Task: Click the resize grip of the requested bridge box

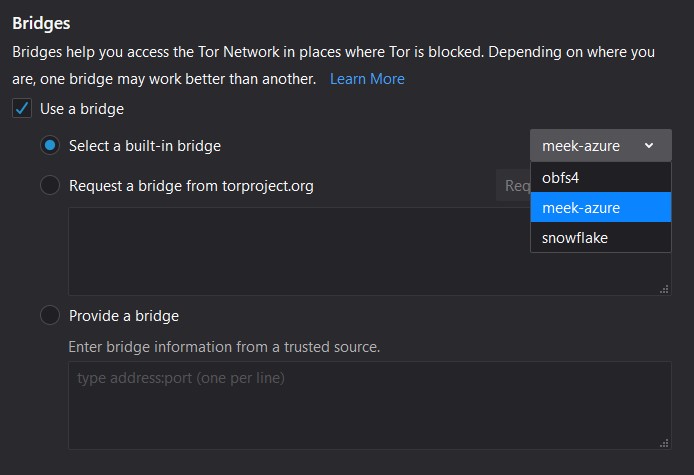Action: tap(664, 289)
